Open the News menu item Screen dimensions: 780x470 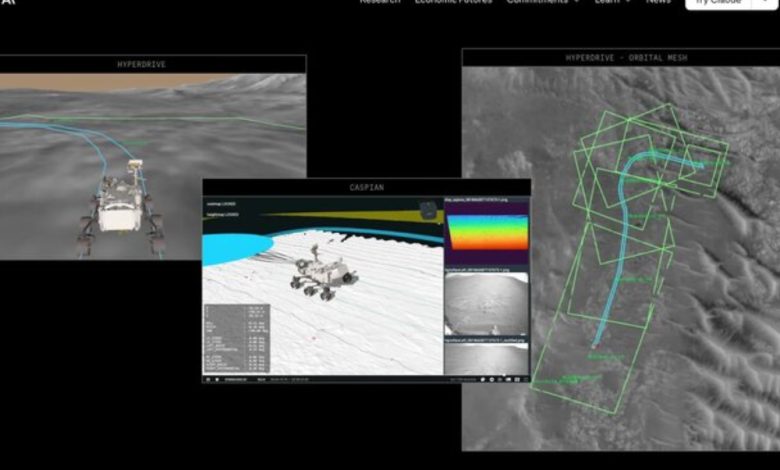point(658,2)
